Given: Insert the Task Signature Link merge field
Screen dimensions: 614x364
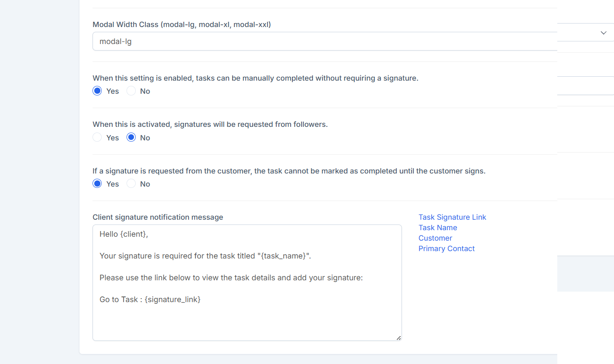Looking at the screenshot, I should coord(452,217).
